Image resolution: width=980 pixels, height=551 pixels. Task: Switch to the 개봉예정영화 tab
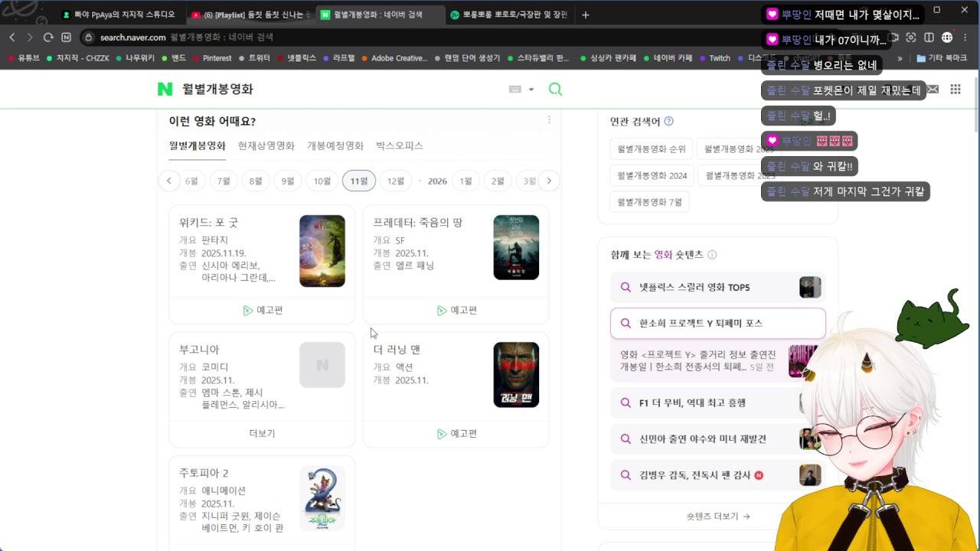click(x=335, y=145)
